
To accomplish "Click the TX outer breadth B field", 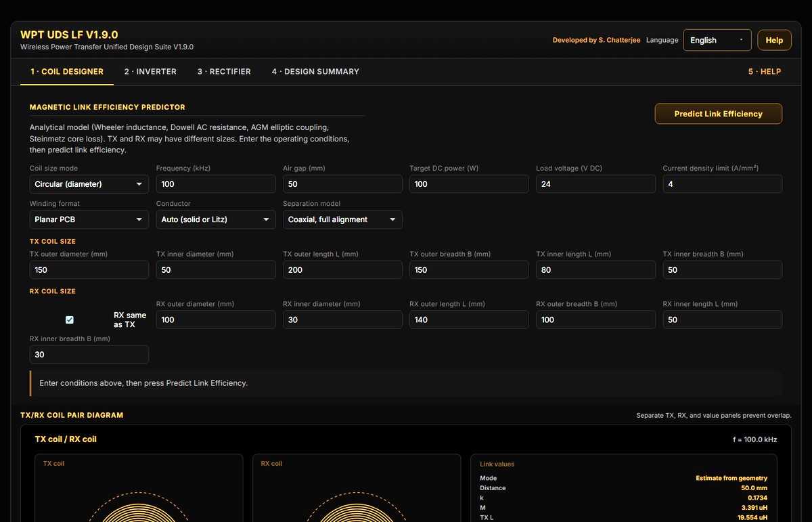I will [x=469, y=269].
